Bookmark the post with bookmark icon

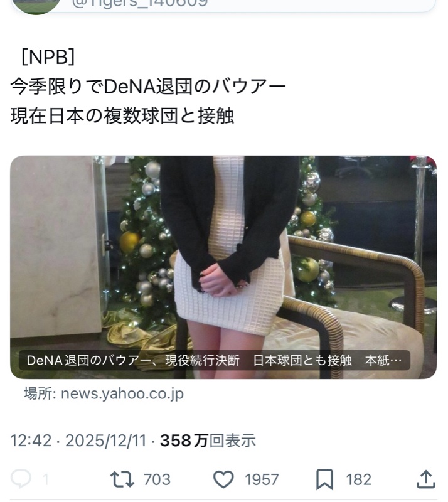(x=325, y=479)
